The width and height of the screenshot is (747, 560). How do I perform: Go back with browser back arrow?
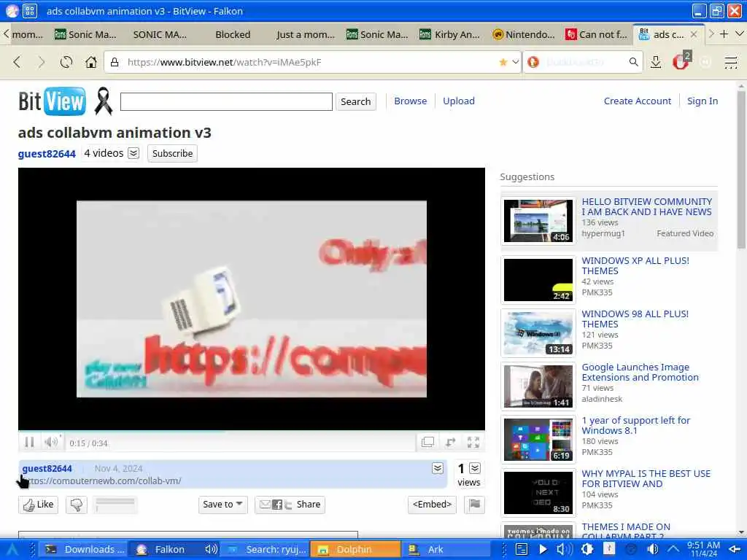click(18, 62)
